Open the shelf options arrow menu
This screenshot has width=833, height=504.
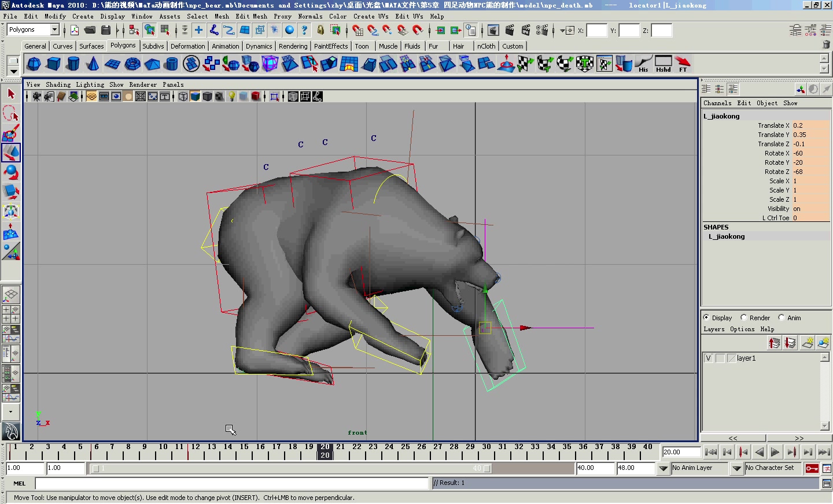[x=13, y=71]
